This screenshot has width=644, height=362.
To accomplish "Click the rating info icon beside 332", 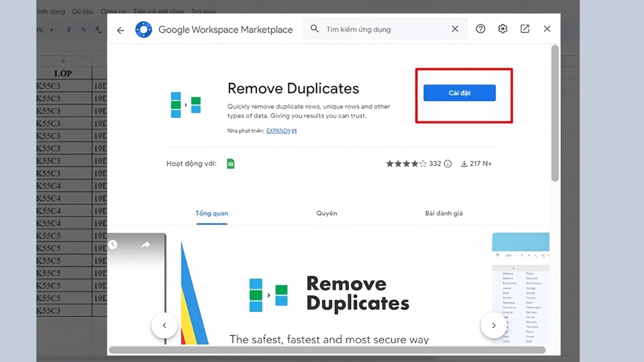I will (448, 164).
